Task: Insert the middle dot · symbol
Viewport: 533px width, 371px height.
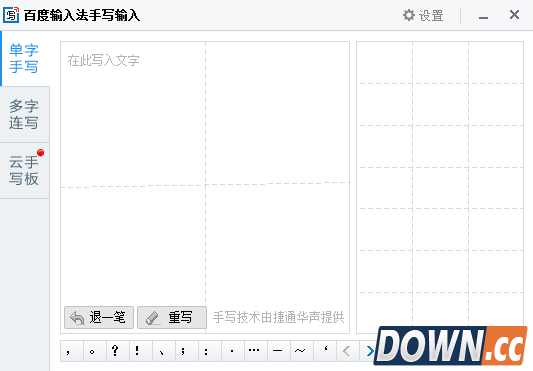Action: [x=233, y=351]
